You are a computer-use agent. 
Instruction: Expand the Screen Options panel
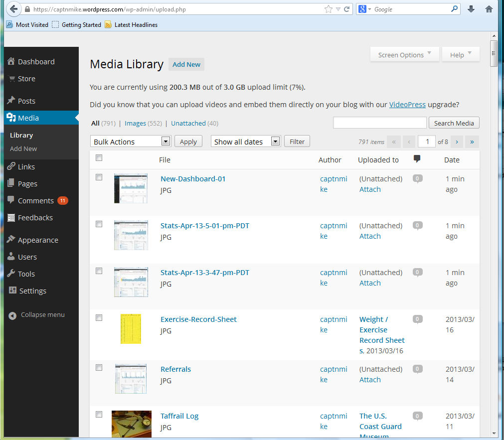[404, 55]
